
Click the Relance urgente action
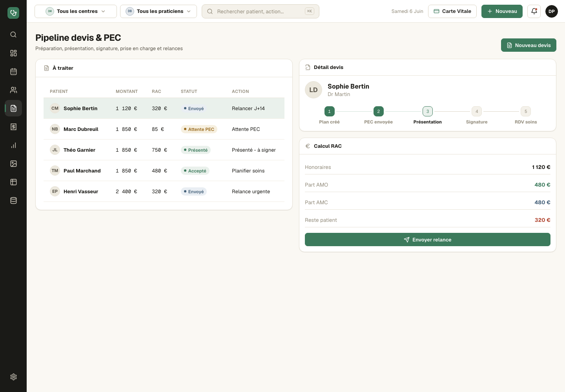[x=251, y=192]
